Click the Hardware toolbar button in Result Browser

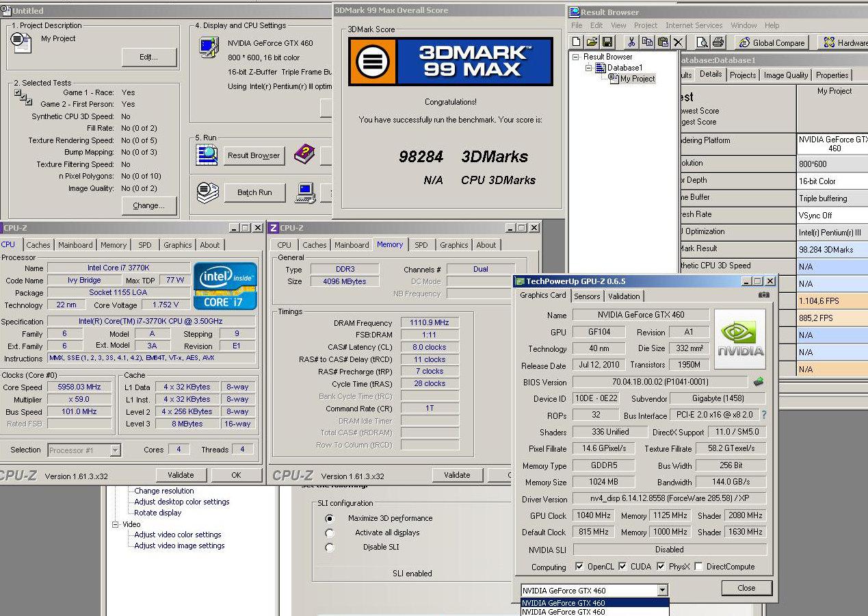[843, 42]
